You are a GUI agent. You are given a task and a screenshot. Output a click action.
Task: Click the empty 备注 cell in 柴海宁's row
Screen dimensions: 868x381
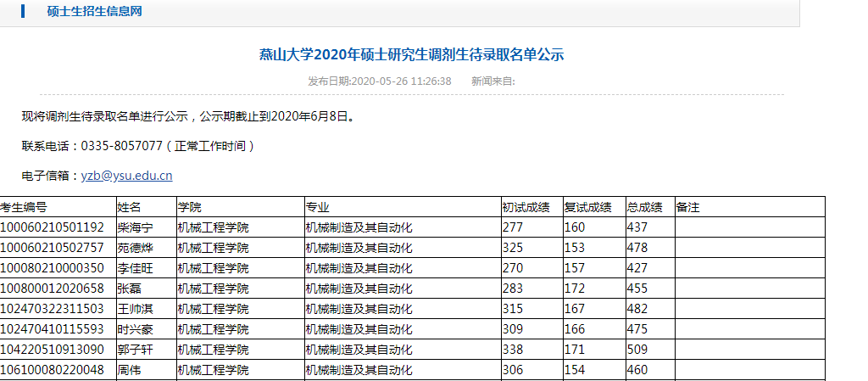[748, 227]
